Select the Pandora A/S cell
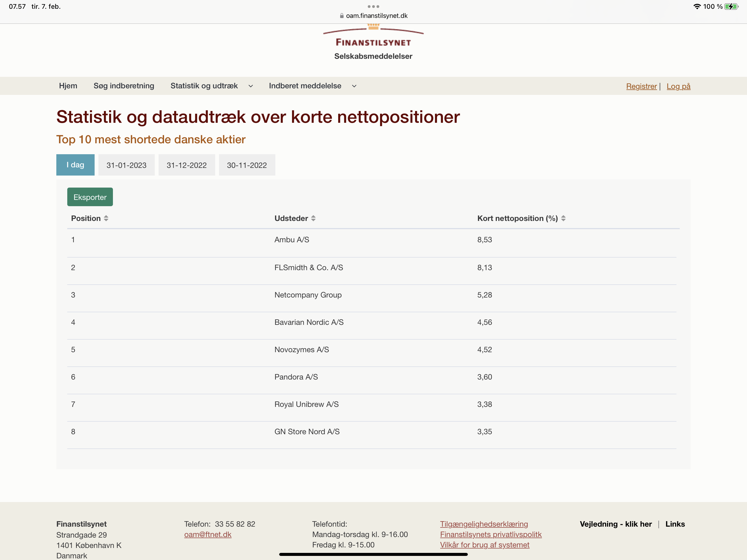Image resolution: width=747 pixels, height=560 pixels. pyautogui.click(x=296, y=377)
